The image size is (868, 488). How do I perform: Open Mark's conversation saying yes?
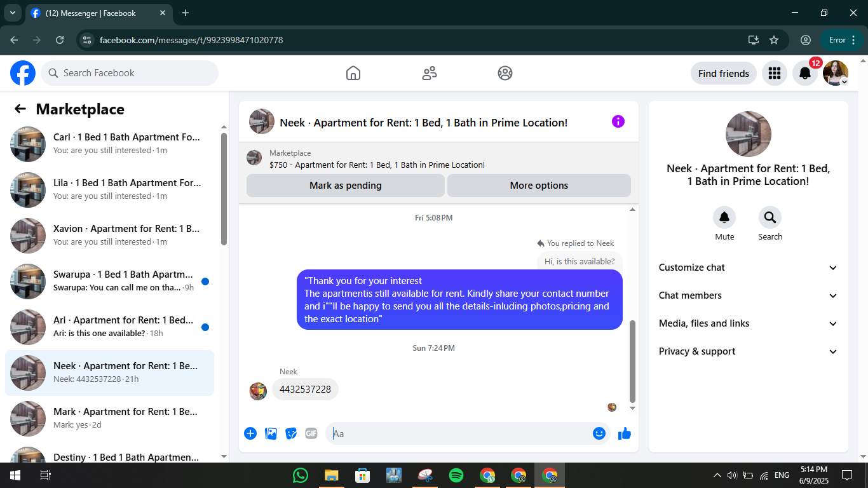[x=109, y=418]
